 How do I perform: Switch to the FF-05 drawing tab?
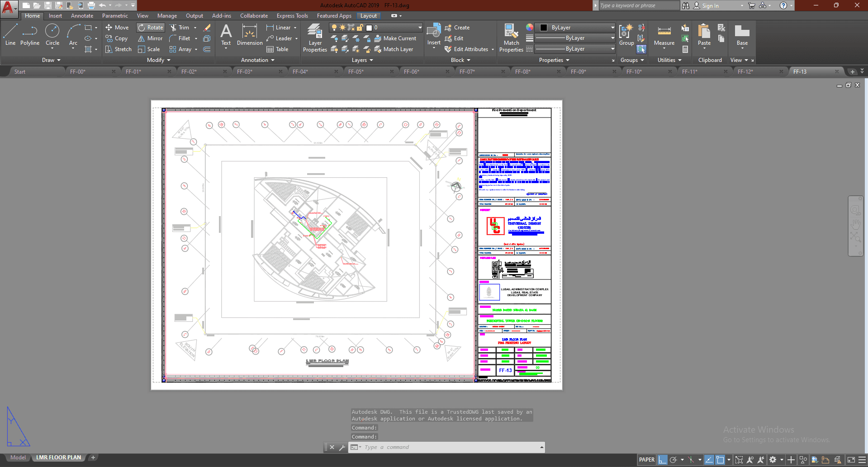(356, 71)
